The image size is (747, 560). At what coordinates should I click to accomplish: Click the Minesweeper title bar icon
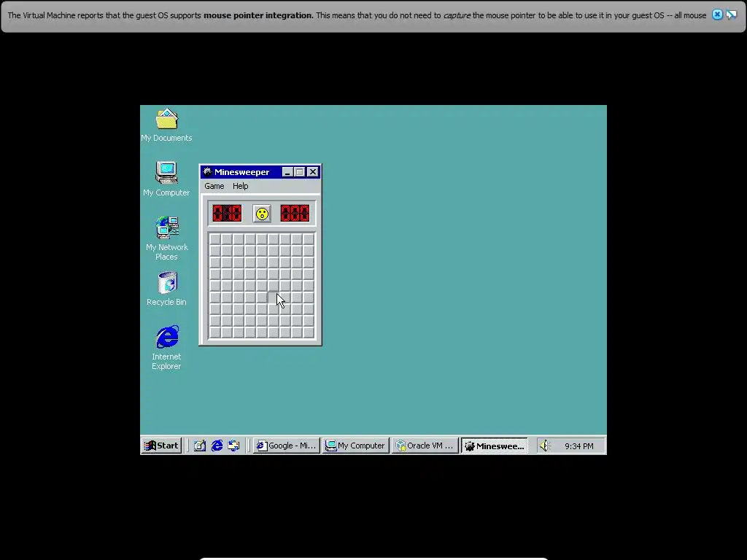[x=207, y=172]
